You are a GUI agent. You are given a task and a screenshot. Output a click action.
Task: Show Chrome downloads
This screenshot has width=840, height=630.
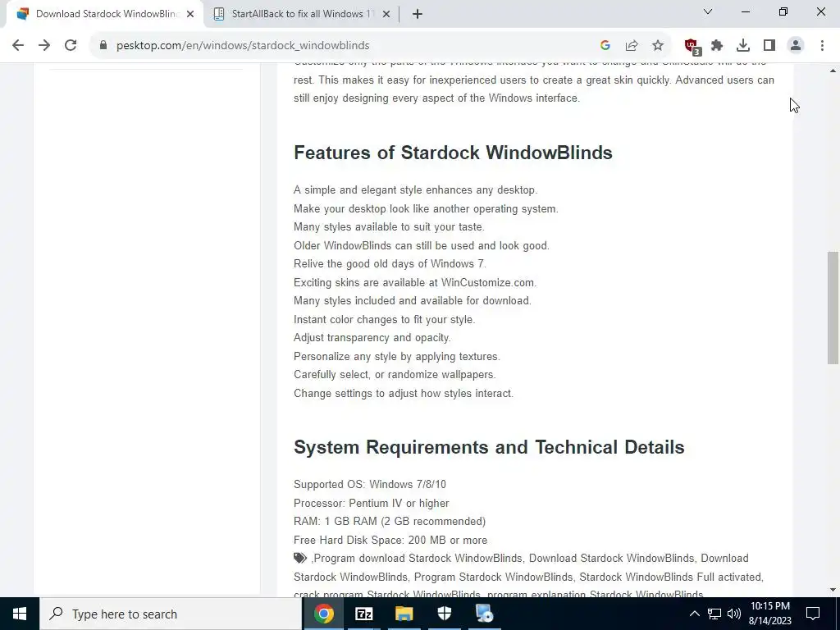743,46
